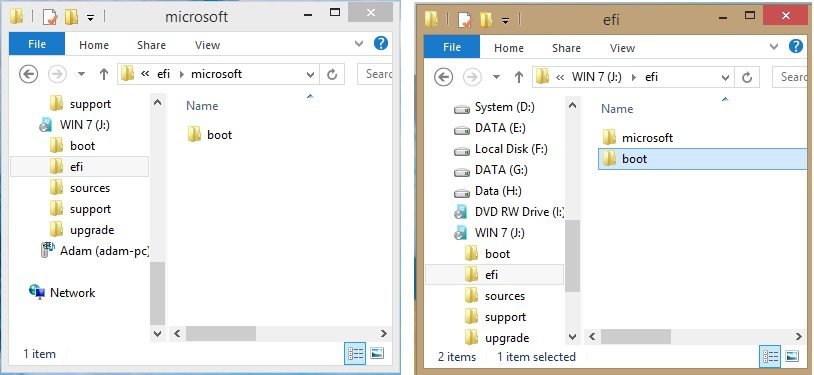
Task: Open the Home tab in efi window
Action: 509,48
